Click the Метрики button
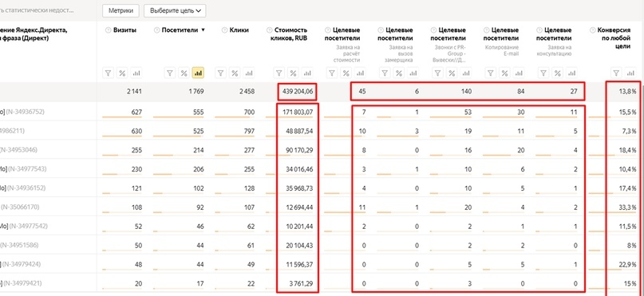This screenshot has width=644, height=296. click(121, 11)
